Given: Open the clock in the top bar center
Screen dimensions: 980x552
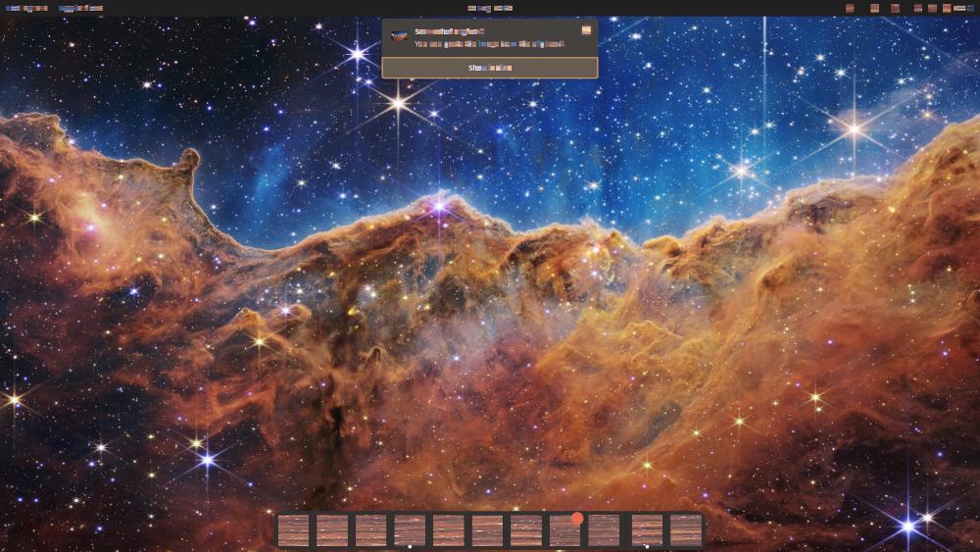Looking at the screenshot, I should point(490,8).
